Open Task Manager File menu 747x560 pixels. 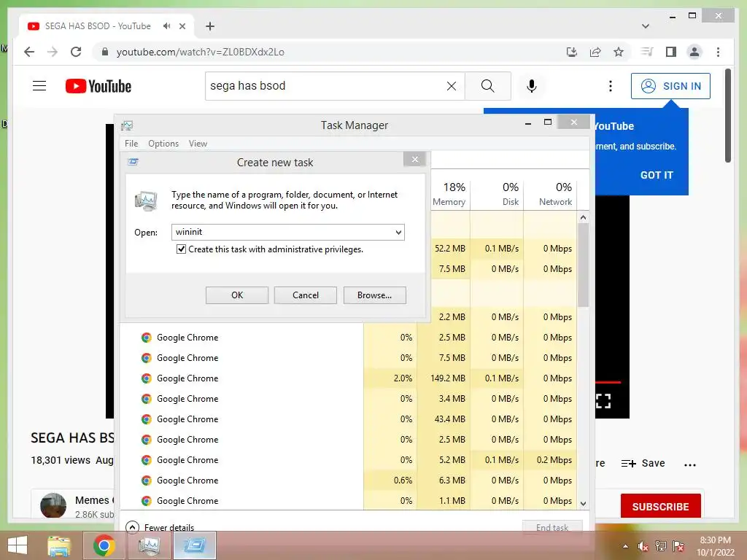[x=131, y=144]
